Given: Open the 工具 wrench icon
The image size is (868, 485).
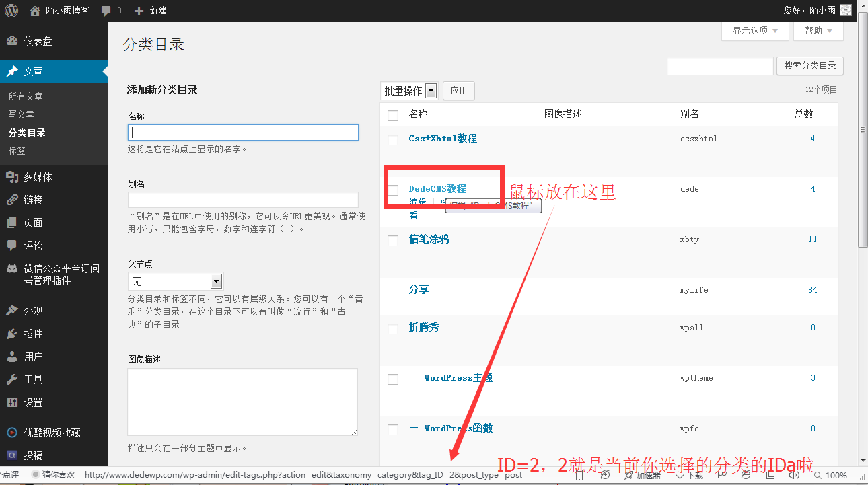Looking at the screenshot, I should [x=12, y=379].
